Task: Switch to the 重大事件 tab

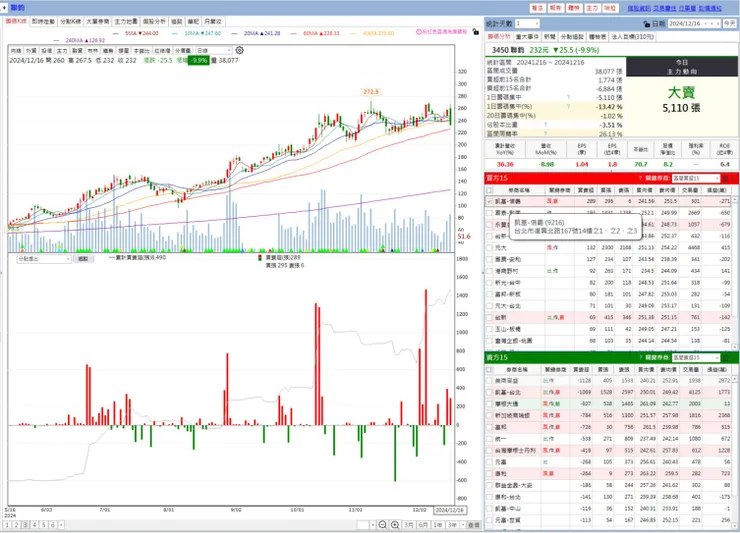Action: (x=527, y=37)
